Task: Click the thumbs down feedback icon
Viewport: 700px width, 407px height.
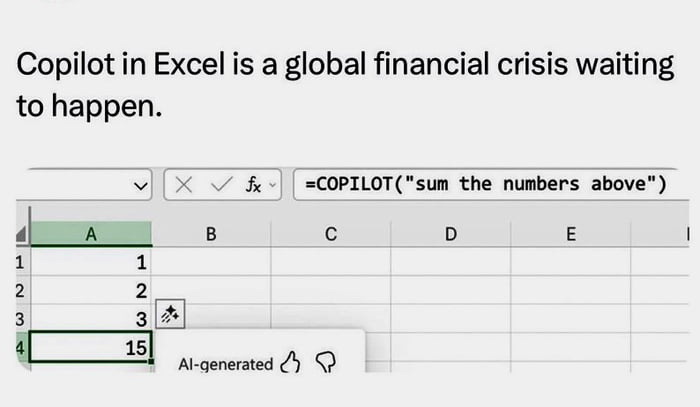Action: [x=326, y=363]
